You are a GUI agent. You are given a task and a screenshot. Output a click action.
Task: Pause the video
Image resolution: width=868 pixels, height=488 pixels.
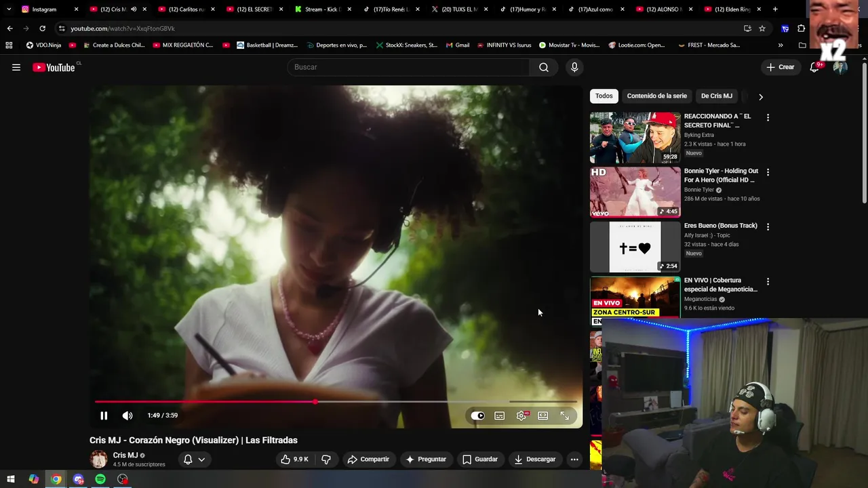tap(104, 415)
